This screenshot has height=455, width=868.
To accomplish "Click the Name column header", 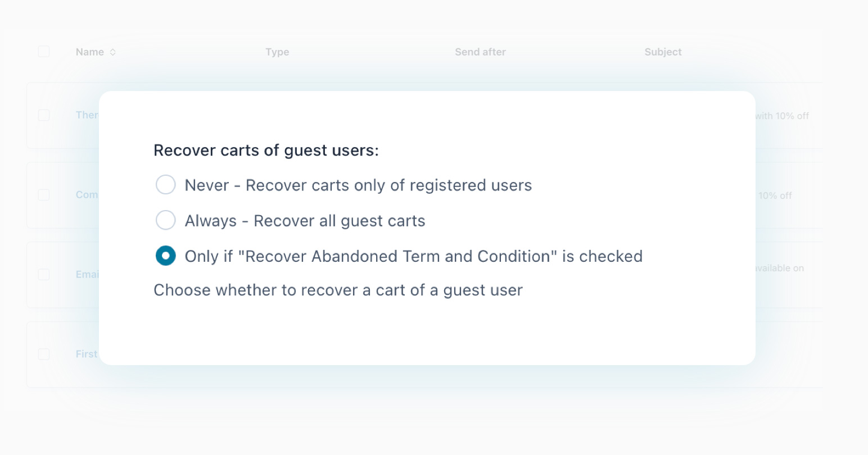I will pyautogui.click(x=90, y=52).
